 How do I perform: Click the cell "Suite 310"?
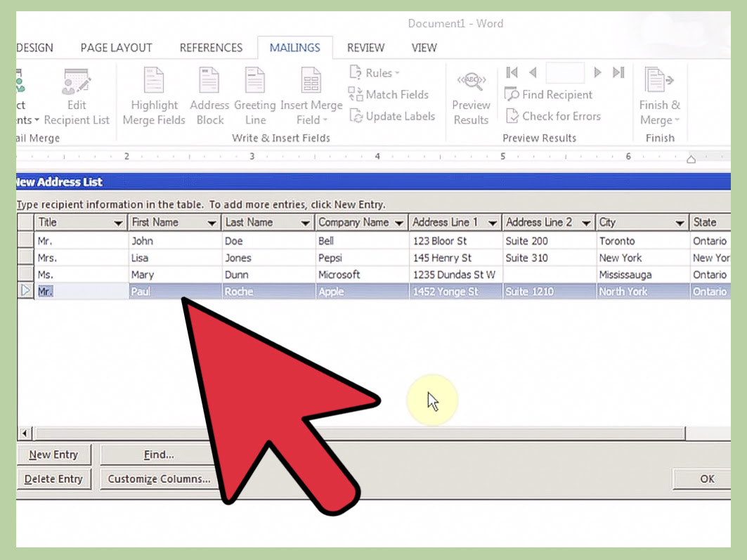[550, 258]
